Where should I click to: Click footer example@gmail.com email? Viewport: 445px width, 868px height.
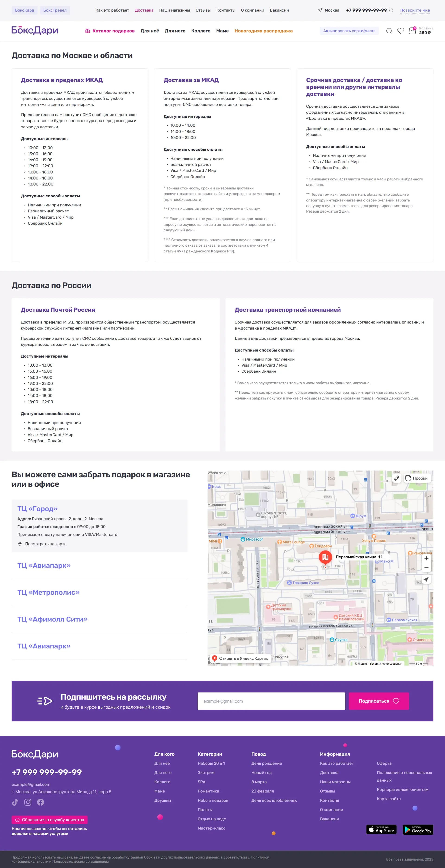[x=31, y=784]
